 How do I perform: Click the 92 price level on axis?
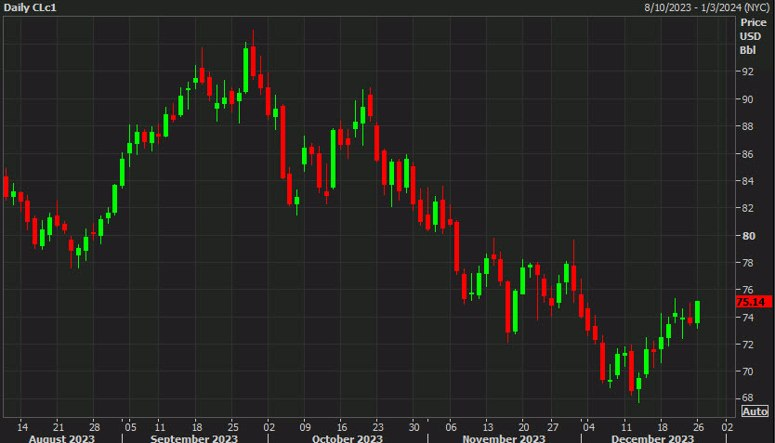coord(747,72)
